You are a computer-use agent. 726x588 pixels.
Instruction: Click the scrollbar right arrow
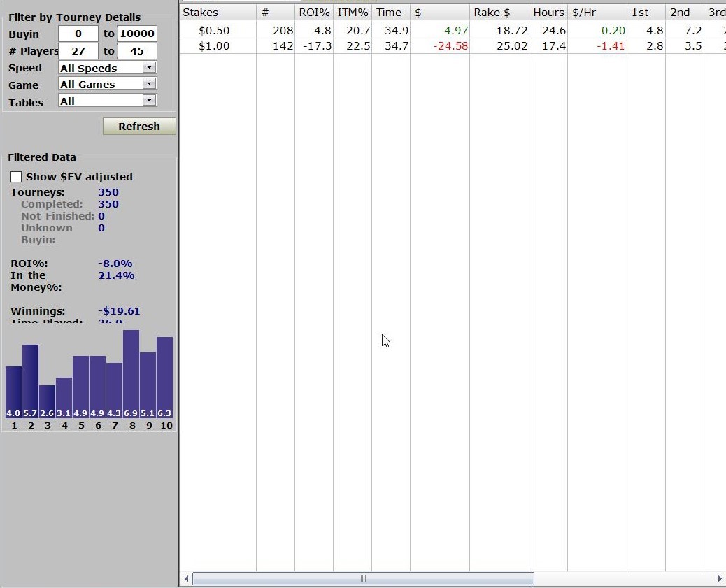720,578
